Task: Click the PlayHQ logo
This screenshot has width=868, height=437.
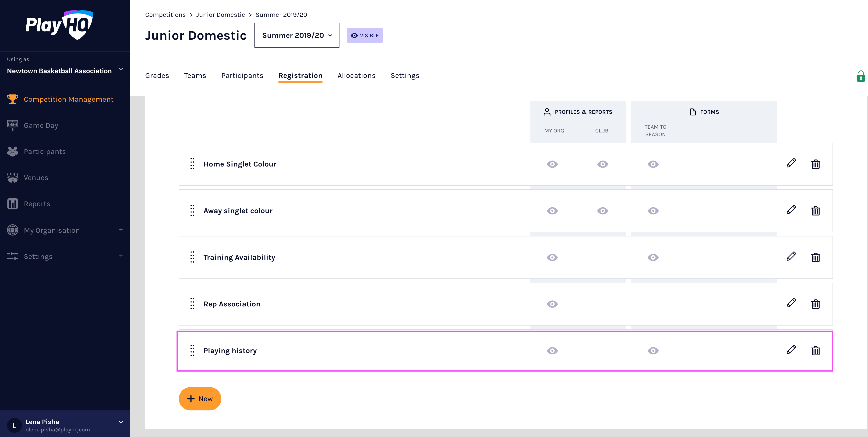Action: point(59,25)
